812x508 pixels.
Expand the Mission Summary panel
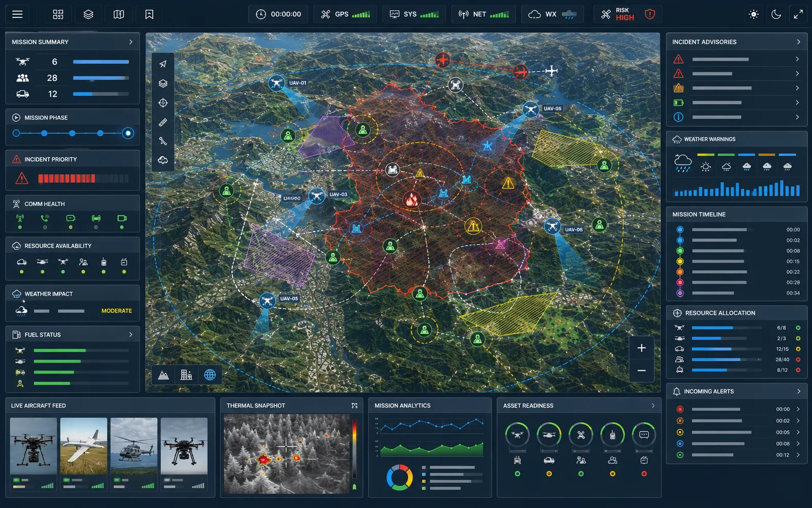tap(131, 42)
